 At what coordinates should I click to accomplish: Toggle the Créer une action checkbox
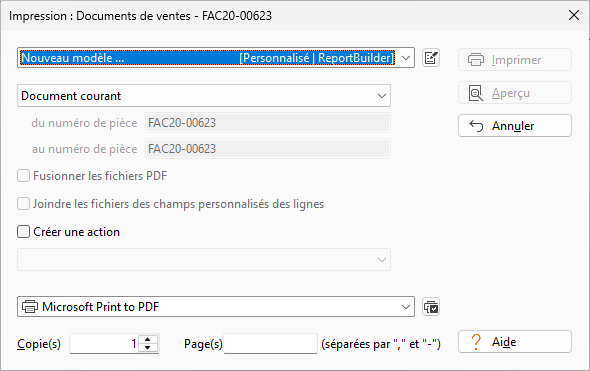[x=23, y=232]
